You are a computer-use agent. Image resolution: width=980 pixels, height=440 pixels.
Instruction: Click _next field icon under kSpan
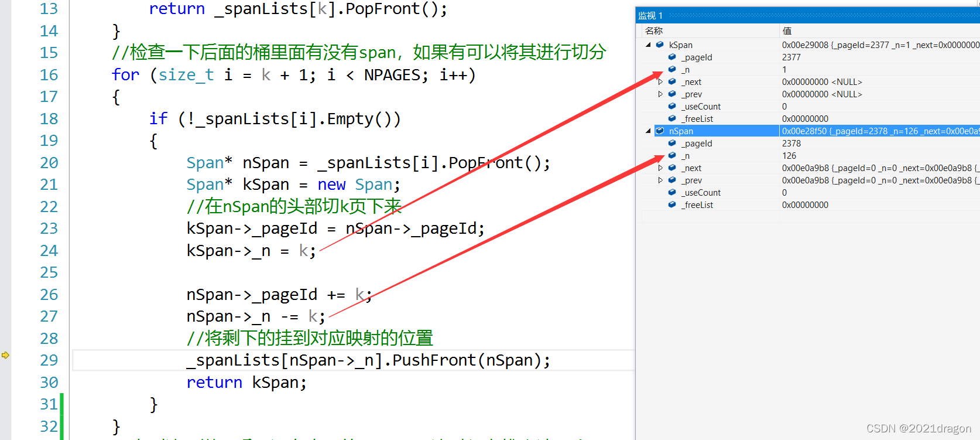[x=672, y=81]
